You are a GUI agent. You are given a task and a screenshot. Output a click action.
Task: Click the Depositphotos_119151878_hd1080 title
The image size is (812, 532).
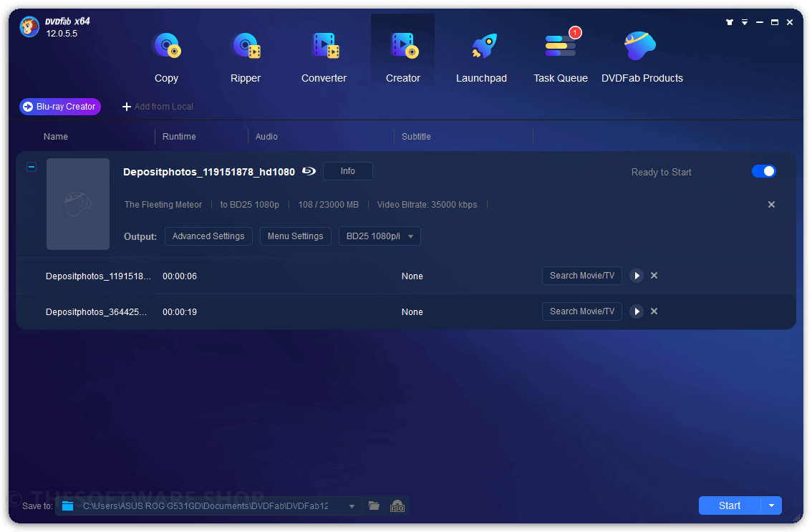click(208, 172)
